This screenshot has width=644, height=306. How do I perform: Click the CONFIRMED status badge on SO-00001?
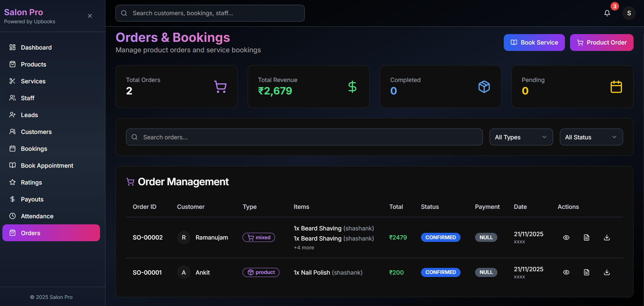[x=441, y=272]
